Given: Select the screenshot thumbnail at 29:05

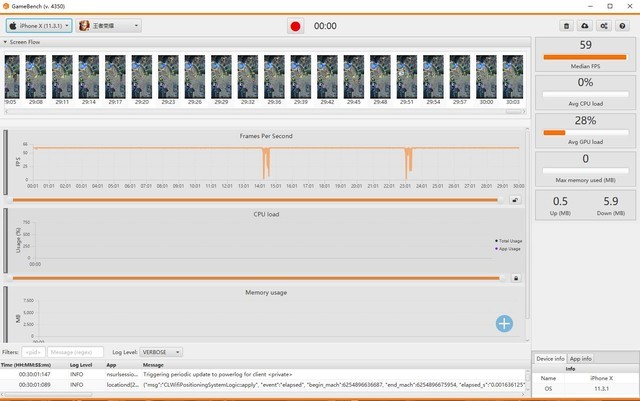Looking at the screenshot, I should tap(10, 76).
